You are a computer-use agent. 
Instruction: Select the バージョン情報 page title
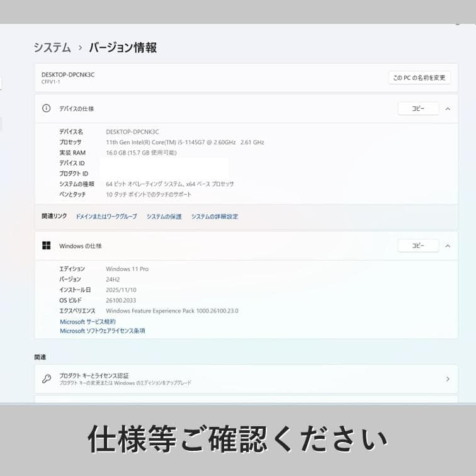[x=123, y=48]
